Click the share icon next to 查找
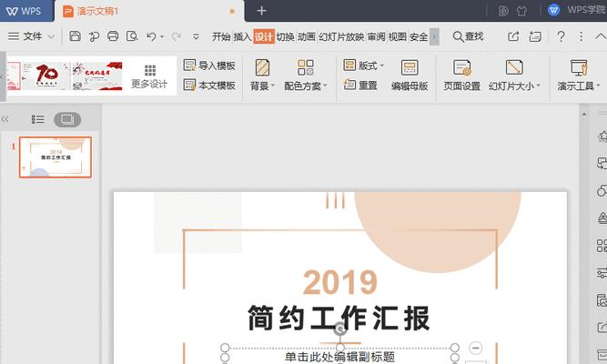The image size is (607, 364). pos(513,36)
